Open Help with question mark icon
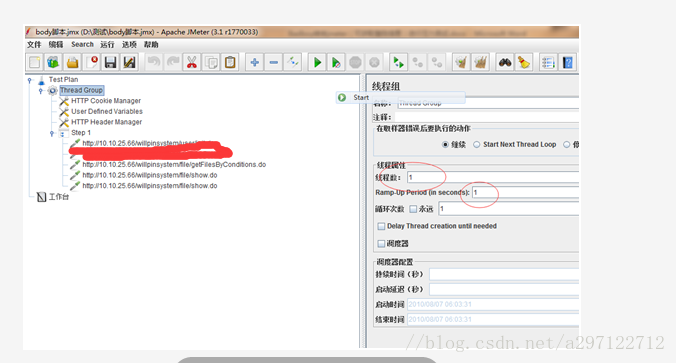This screenshot has height=363, width=676. click(568, 63)
